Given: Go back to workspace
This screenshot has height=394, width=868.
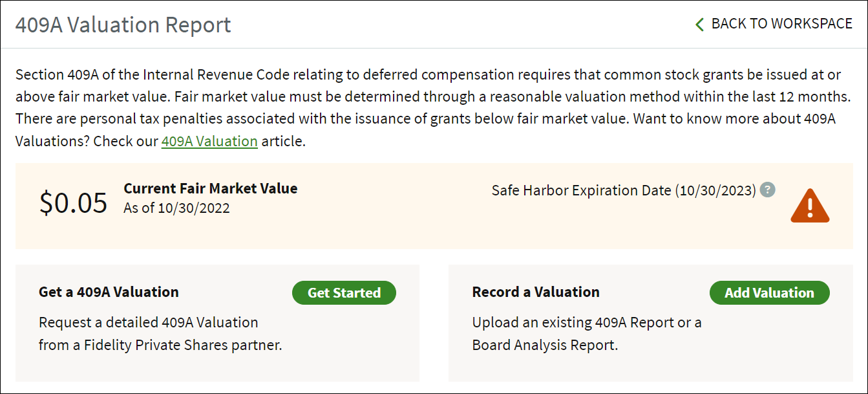Looking at the screenshot, I should (774, 24).
